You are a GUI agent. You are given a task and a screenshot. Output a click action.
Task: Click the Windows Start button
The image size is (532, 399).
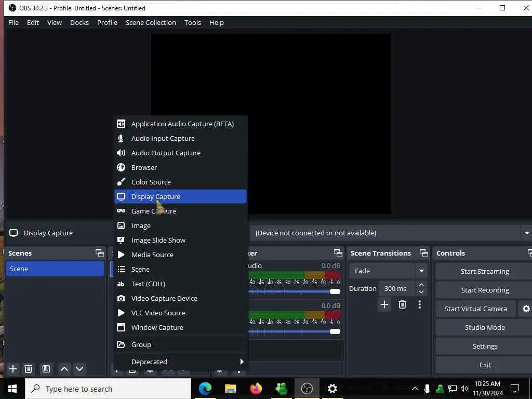[x=12, y=389]
